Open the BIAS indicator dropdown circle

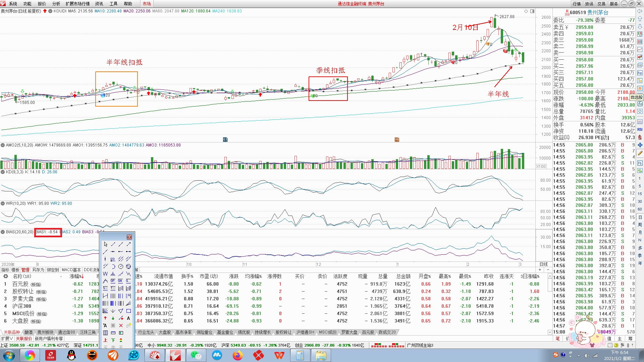pos(3,232)
